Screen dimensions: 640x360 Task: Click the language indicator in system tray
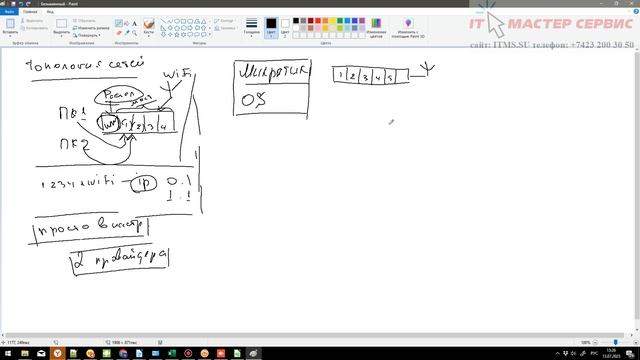click(x=594, y=353)
